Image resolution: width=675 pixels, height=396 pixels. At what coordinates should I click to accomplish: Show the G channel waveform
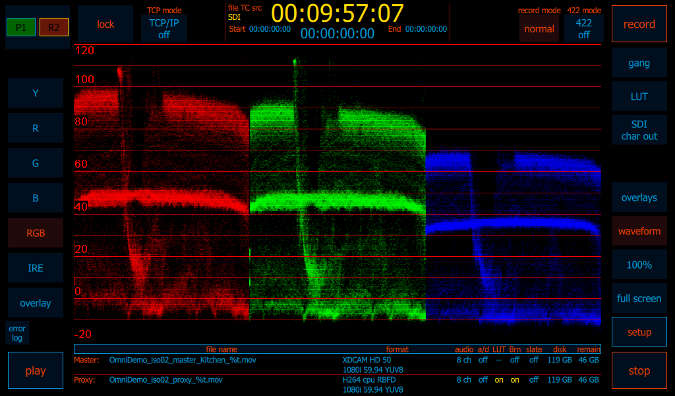click(36, 163)
